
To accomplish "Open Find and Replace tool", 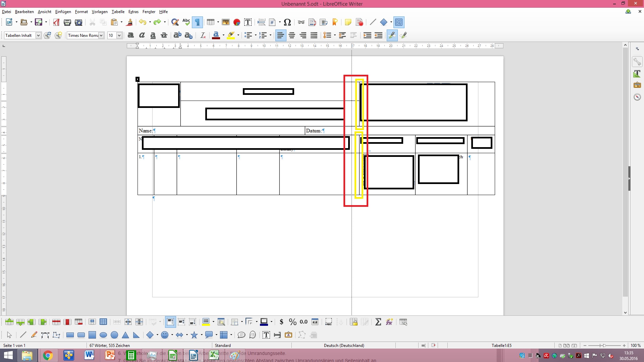I will click(x=175, y=22).
